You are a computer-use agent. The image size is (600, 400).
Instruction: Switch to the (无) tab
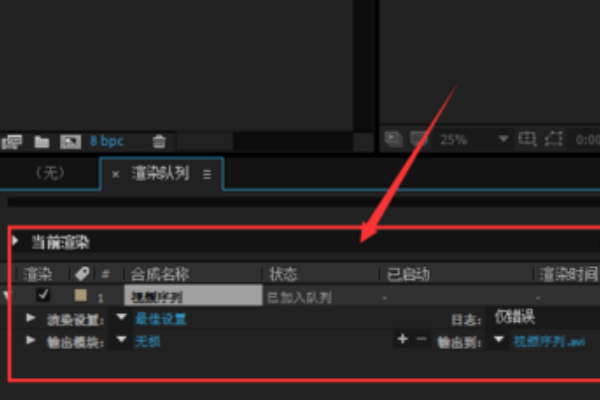(50, 173)
